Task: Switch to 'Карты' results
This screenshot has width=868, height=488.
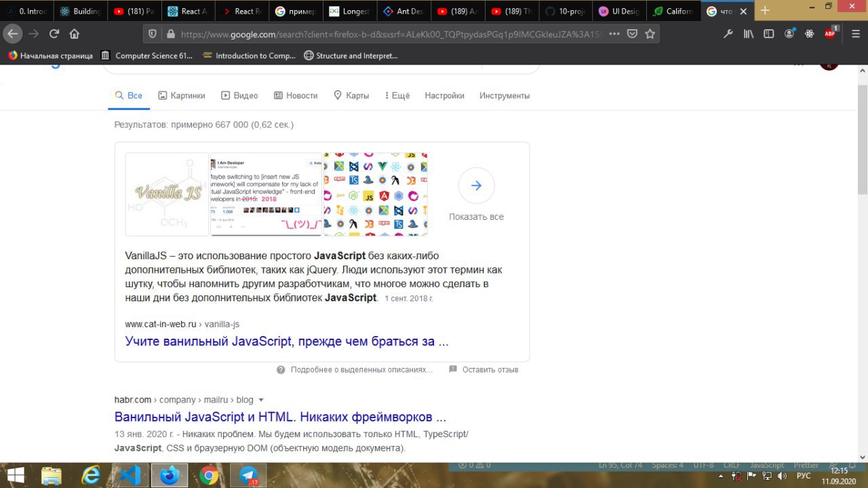Action: 351,96
